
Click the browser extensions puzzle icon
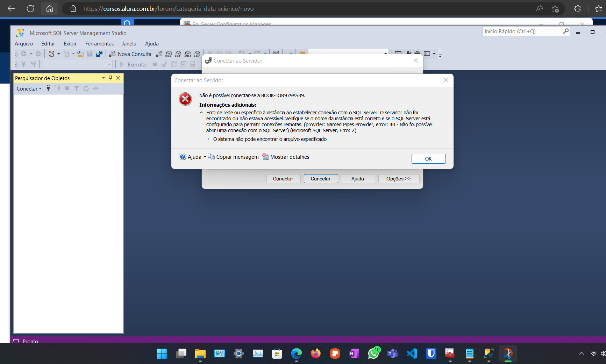(577, 9)
